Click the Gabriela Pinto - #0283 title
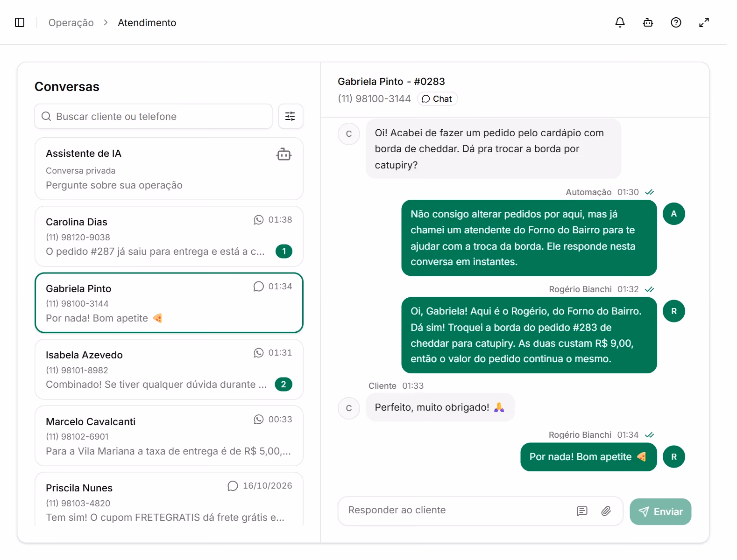This screenshot has height=560, width=737. pyautogui.click(x=391, y=82)
